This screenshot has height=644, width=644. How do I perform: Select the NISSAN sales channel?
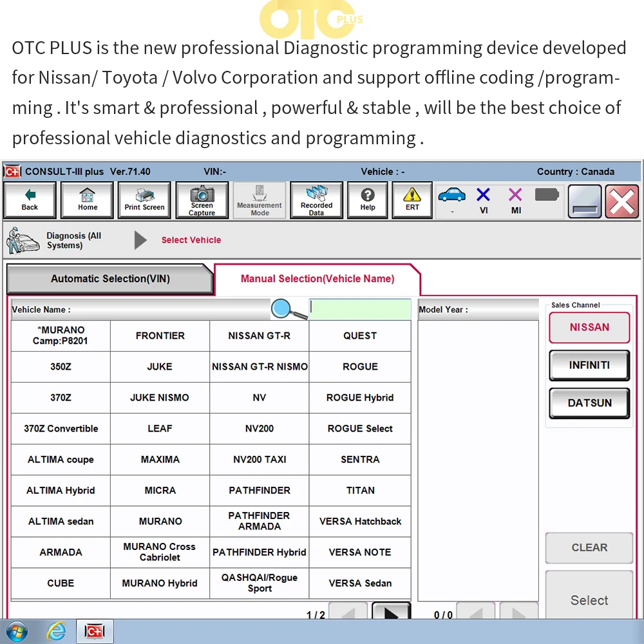point(589,327)
